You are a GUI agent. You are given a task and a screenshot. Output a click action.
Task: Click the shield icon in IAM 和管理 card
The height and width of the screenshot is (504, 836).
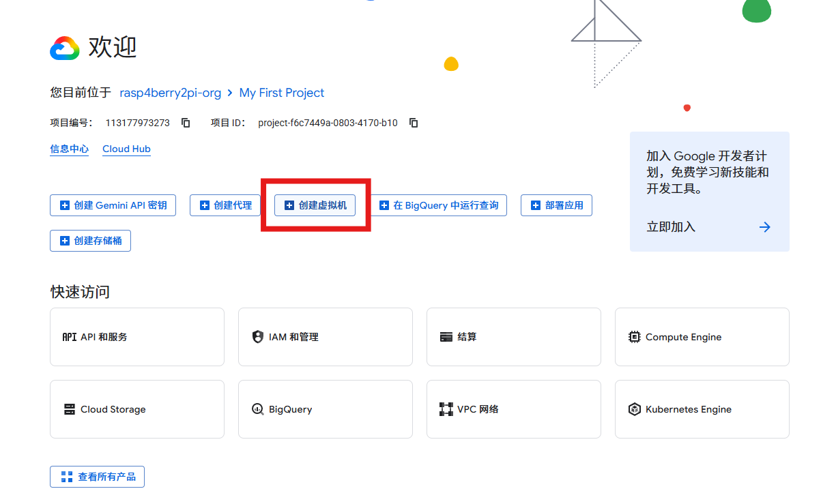coord(257,337)
